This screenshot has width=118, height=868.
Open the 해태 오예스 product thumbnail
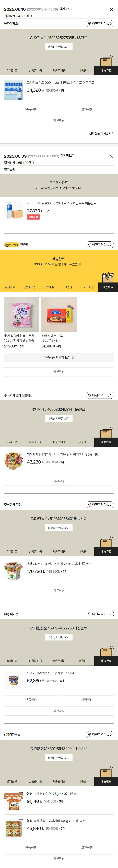point(59,315)
